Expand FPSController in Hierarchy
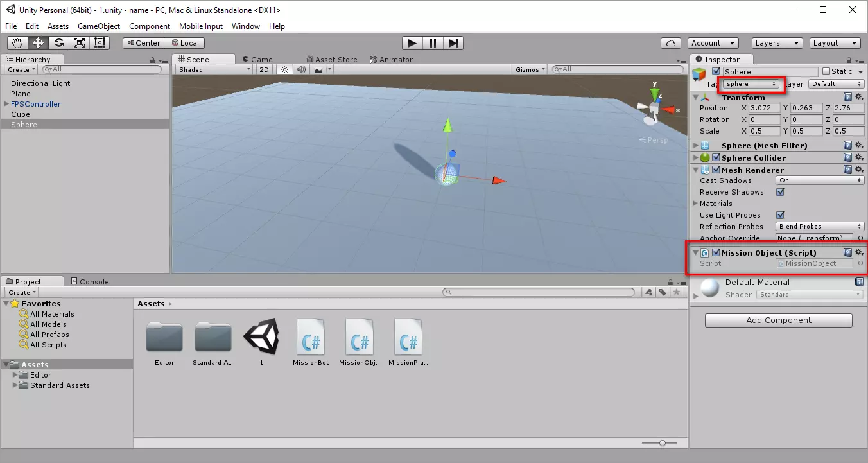 (6, 104)
